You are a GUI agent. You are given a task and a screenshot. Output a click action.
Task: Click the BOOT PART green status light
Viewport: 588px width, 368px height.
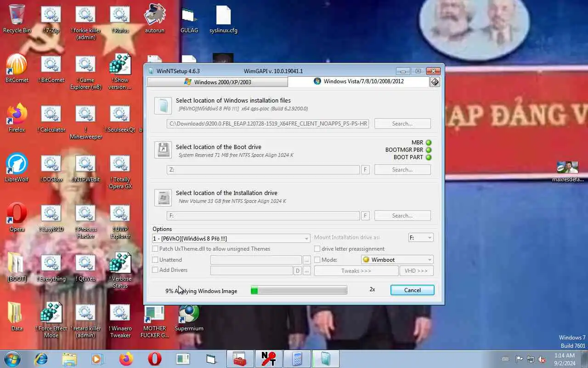tap(429, 157)
